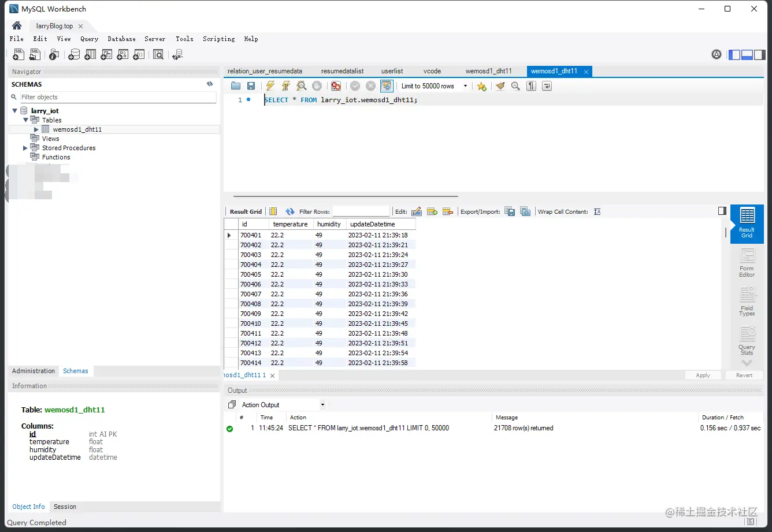Select the Result Grid view button
Viewport: 772px width, 532px height.
click(x=747, y=224)
